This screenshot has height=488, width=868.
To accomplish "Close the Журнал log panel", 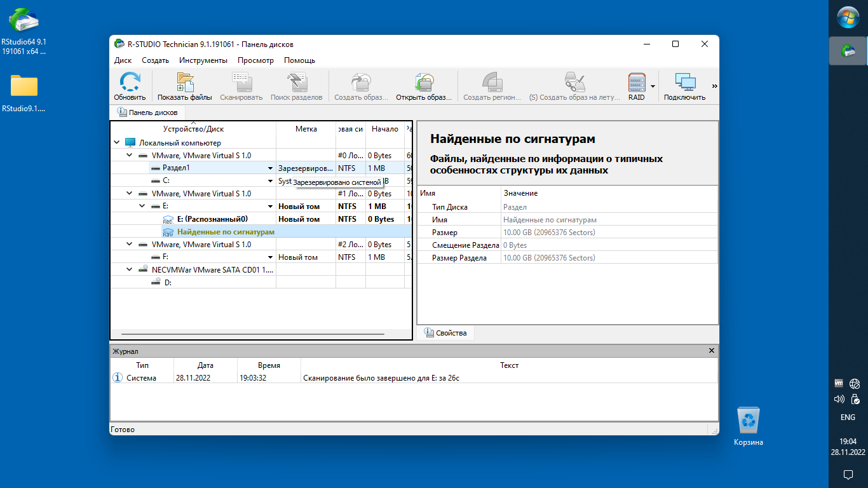I will click(712, 351).
